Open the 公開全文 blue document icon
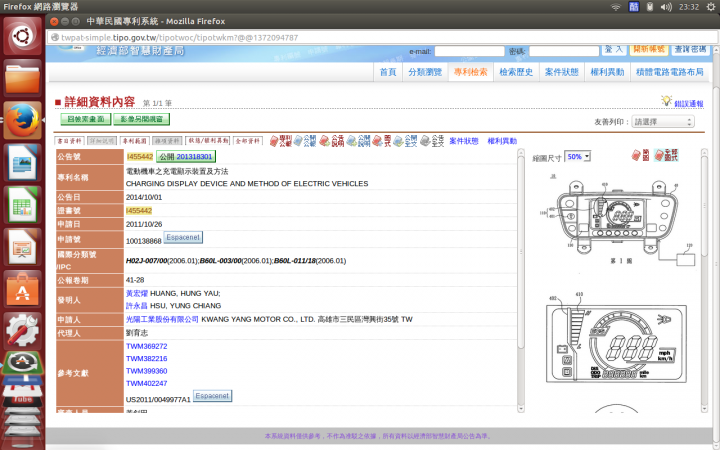 pyautogui.click(x=405, y=141)
